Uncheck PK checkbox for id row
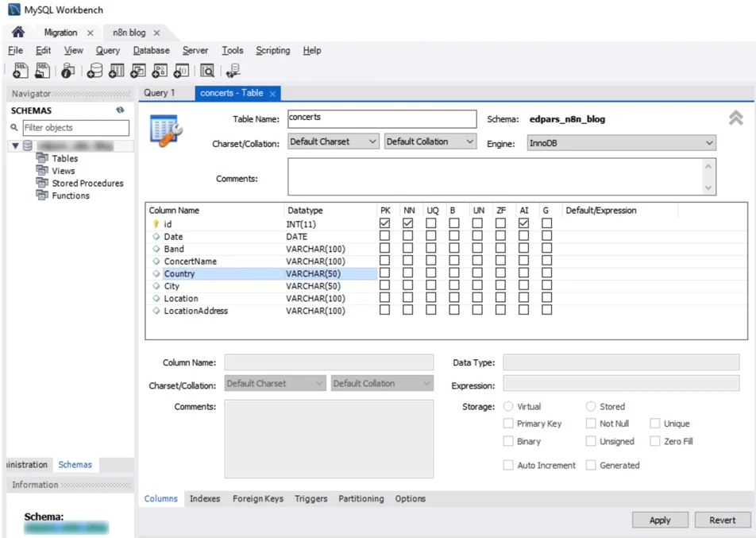Screen dimensions: 756x538 (384, 223)
